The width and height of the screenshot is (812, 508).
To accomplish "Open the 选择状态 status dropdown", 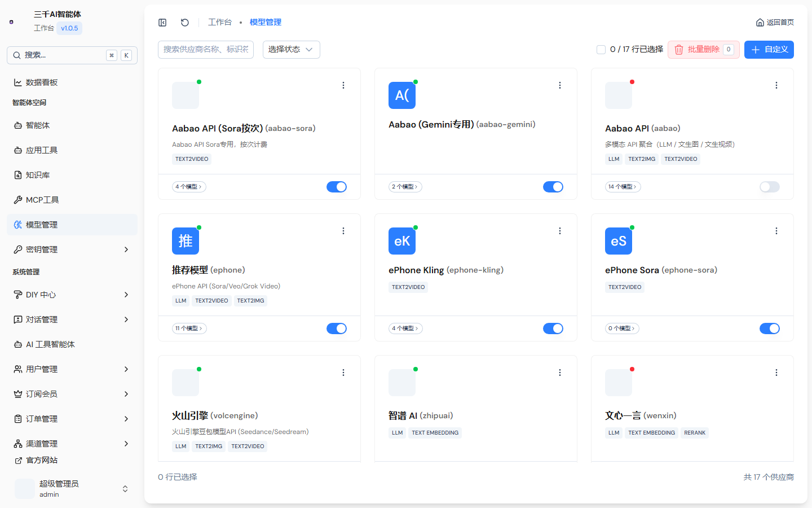I will coord(292,50).
